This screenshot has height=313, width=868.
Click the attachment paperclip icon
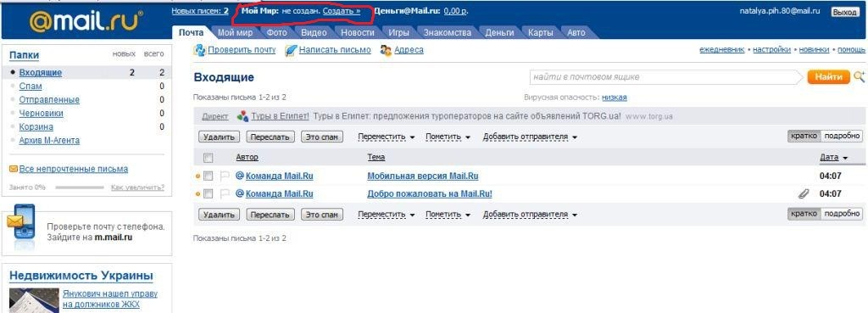coord(803,194)
